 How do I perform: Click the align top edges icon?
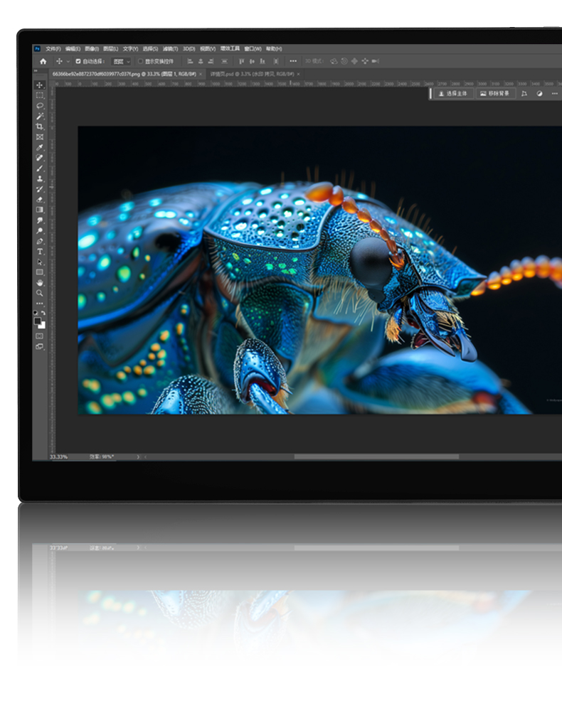241,61
